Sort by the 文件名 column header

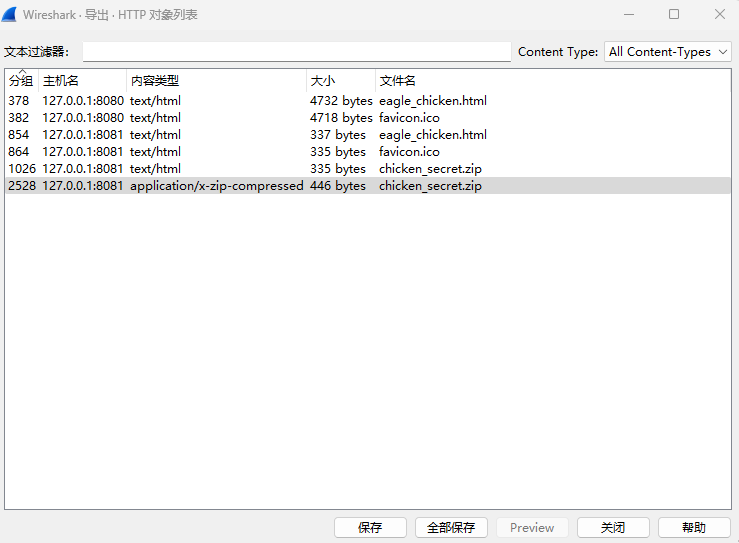pos(553,81)
